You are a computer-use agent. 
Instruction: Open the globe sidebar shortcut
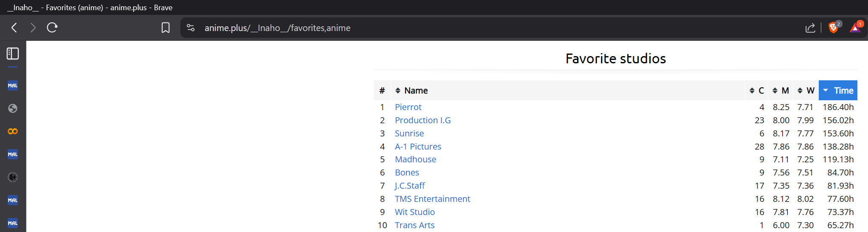[13, 108]
